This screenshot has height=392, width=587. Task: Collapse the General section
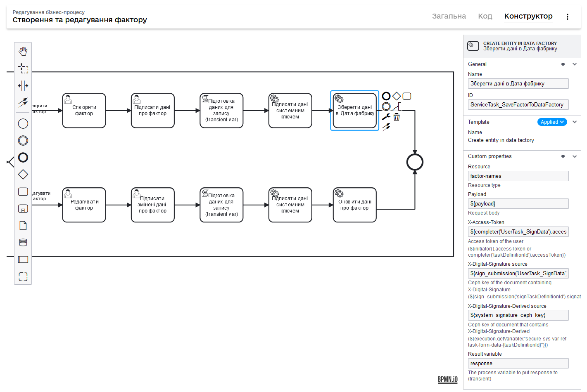click(x=574, y=64)
